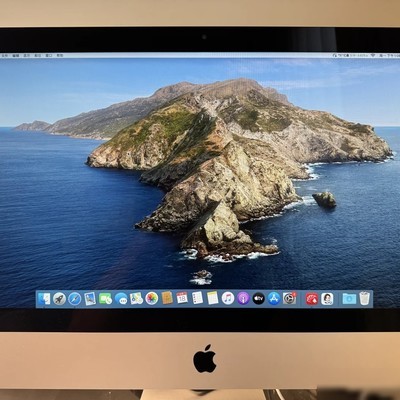
Task: Open the yellow Notes icon
Action: pos(212,298)
